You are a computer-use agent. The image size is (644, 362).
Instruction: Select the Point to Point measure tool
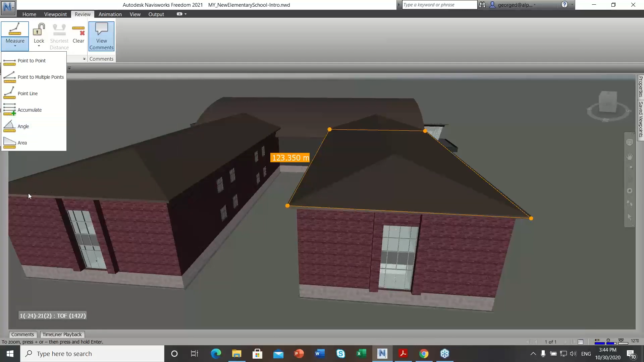pyautogui.click(x=32, y=61)
